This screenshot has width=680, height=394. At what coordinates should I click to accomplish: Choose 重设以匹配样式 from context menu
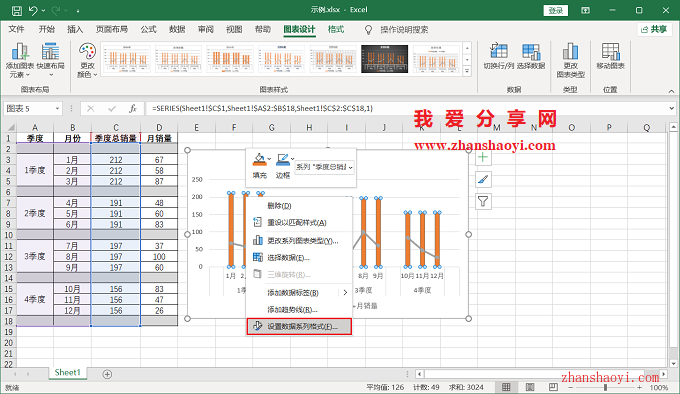point(299,223)
